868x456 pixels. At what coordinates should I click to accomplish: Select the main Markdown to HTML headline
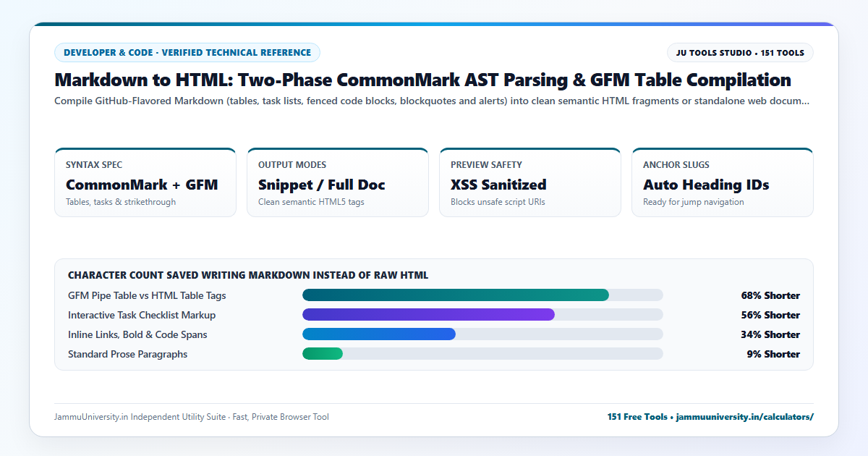coord(422,80)
